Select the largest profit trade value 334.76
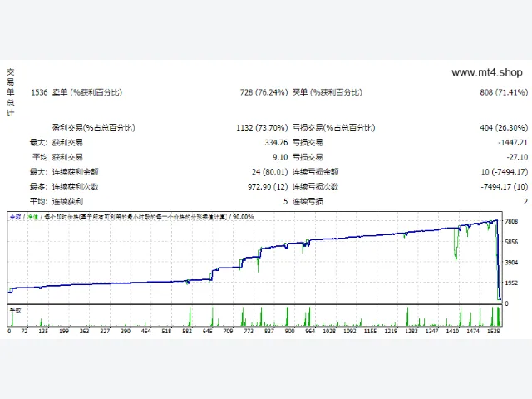The width and height of the screenshot is (532, 399). point(276,142)
